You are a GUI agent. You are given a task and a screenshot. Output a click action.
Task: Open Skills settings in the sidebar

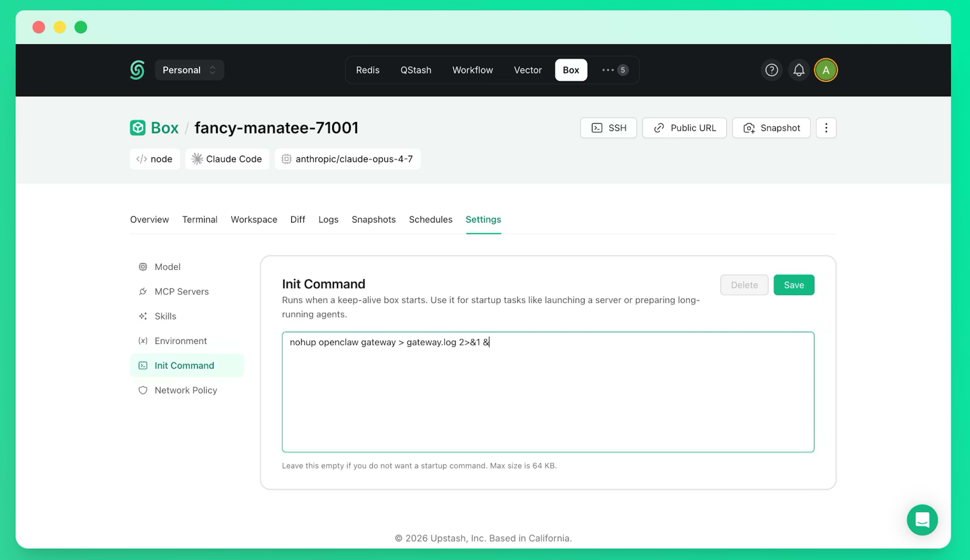tap(187, 316)
